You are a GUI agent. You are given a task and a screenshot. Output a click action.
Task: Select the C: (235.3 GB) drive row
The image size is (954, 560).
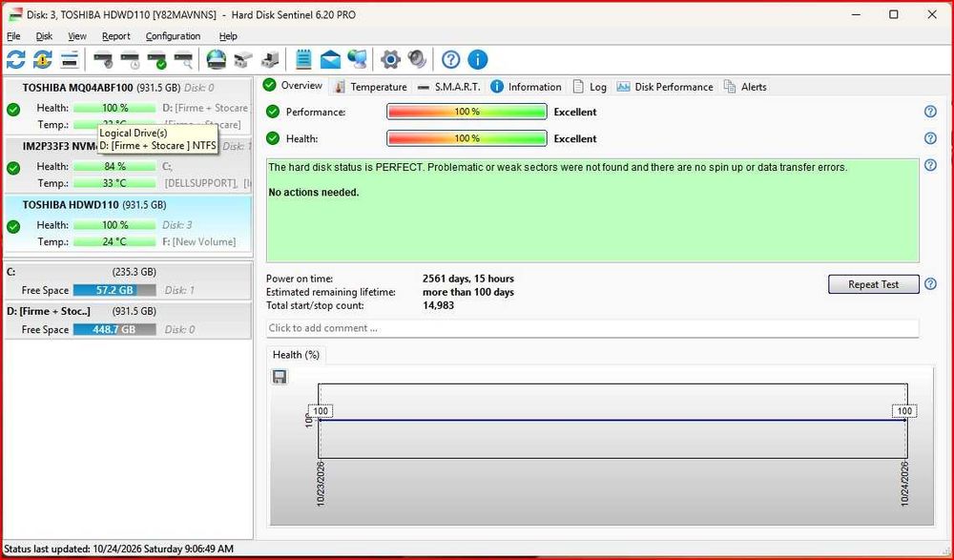pos(128,281)
